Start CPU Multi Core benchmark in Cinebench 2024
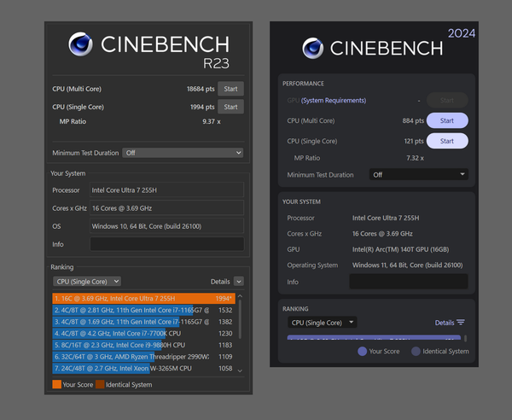 click(446, 120)
